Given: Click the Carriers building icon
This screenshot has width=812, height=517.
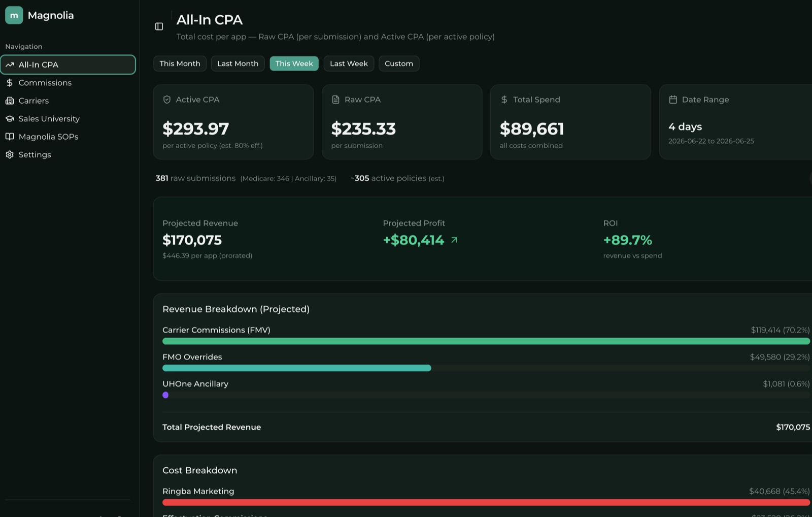Looking at the screenshot, I should tap(10, 101).
